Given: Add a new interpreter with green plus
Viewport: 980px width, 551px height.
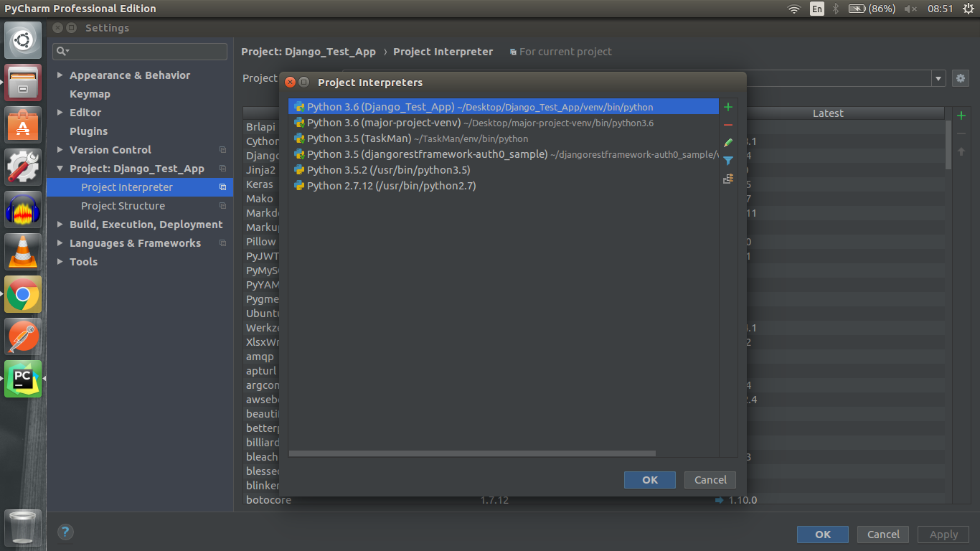Looking at the screenshot, I should (x=728, y=107).
